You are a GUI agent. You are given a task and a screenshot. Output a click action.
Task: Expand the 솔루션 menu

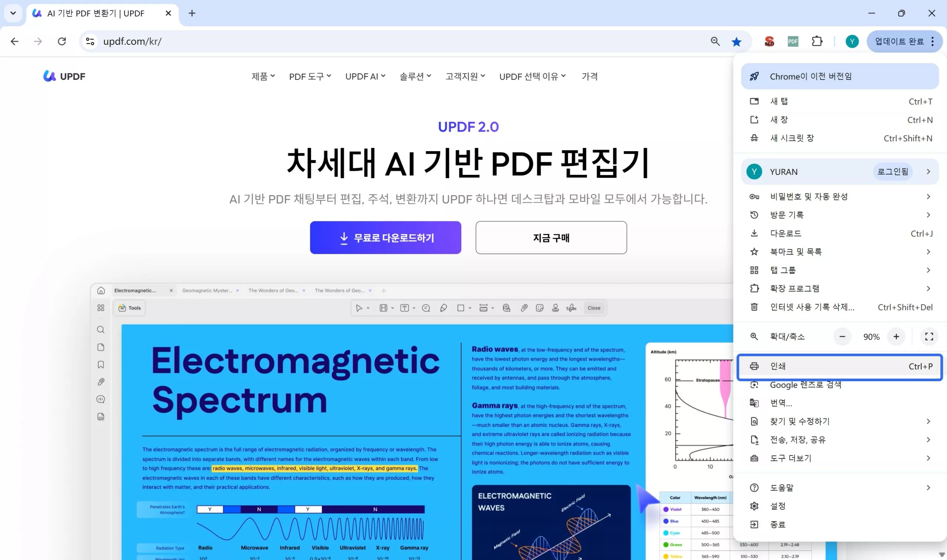pos(415,76)
